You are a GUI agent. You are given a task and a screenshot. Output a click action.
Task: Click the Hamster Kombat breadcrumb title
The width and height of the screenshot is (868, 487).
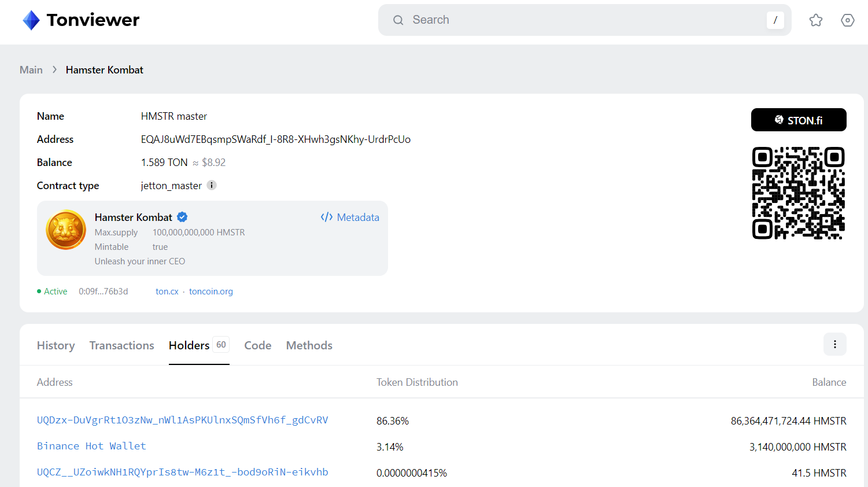pyautogui.click(x=105, y=70)
